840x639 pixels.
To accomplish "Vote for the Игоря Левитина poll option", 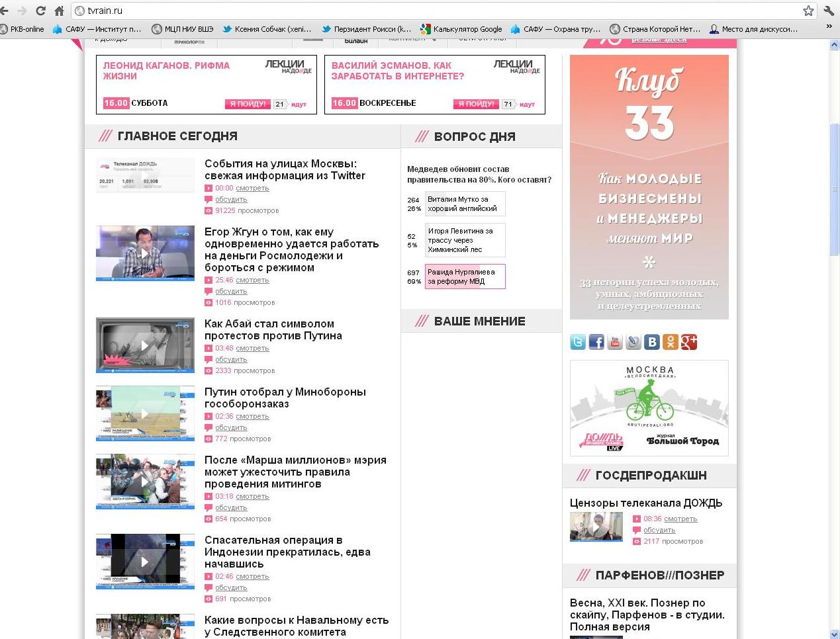I will tap(465, 240).
